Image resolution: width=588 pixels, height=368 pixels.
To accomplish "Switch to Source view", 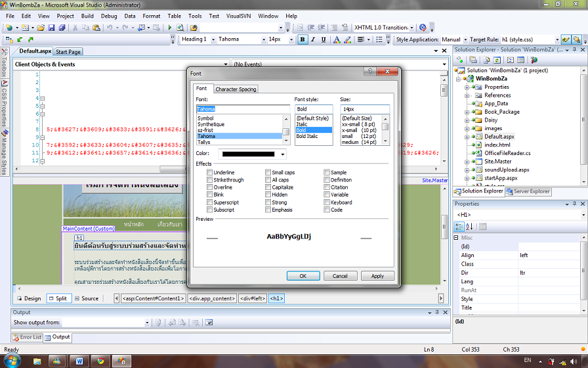I will click(87, 298).
